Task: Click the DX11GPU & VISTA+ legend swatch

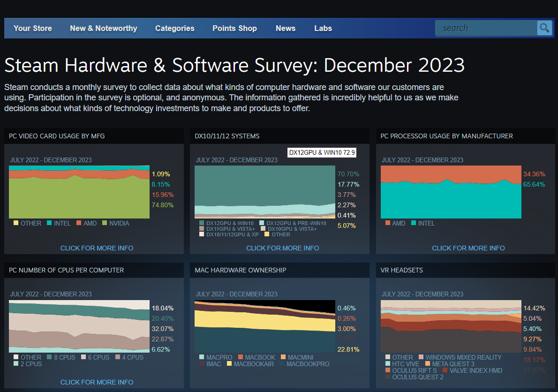Action: pyautogui.click(x=202, y=228)
